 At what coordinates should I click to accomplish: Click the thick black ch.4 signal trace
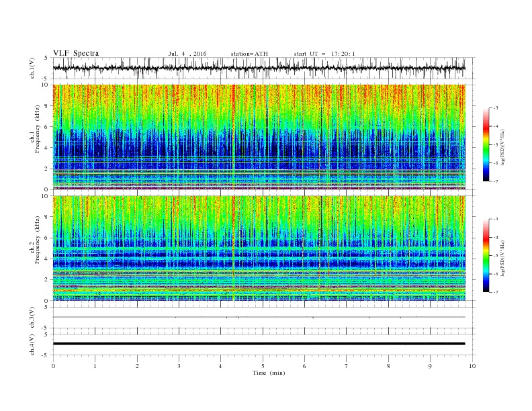pos(259,344)
